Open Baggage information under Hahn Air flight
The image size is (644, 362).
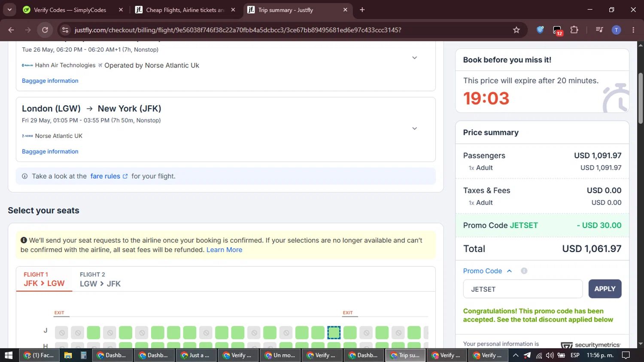pos(50,81)
